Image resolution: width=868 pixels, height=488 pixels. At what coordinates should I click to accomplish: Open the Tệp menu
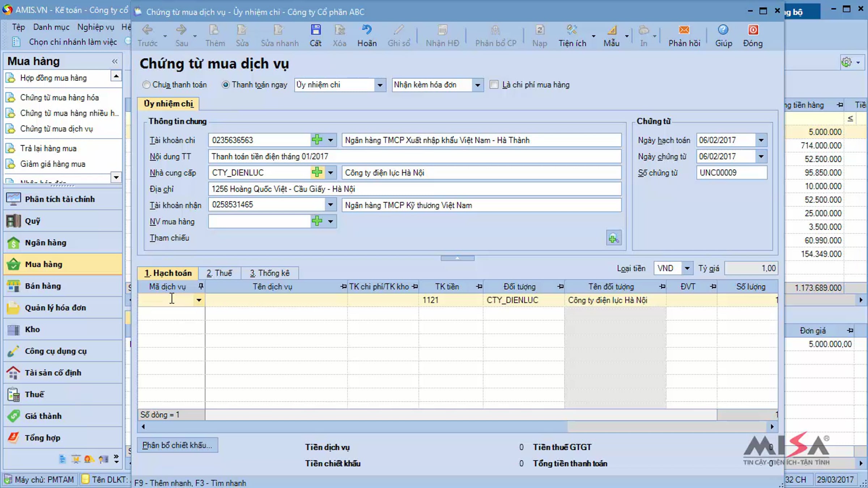(x=18, y=27)
